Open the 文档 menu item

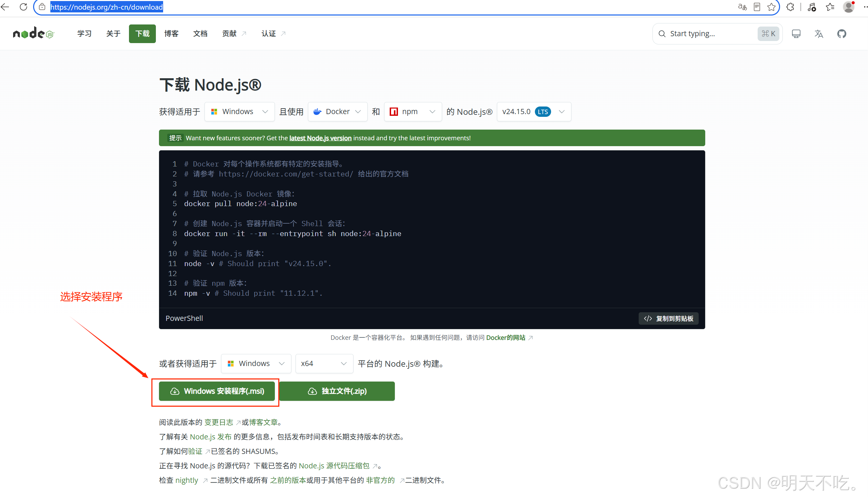(x=200, y=33)
